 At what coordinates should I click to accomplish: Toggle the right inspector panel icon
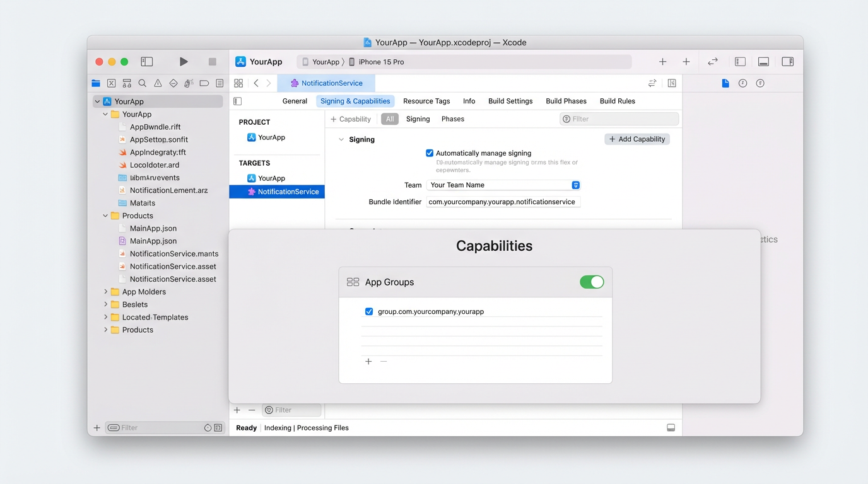[787, 61]
